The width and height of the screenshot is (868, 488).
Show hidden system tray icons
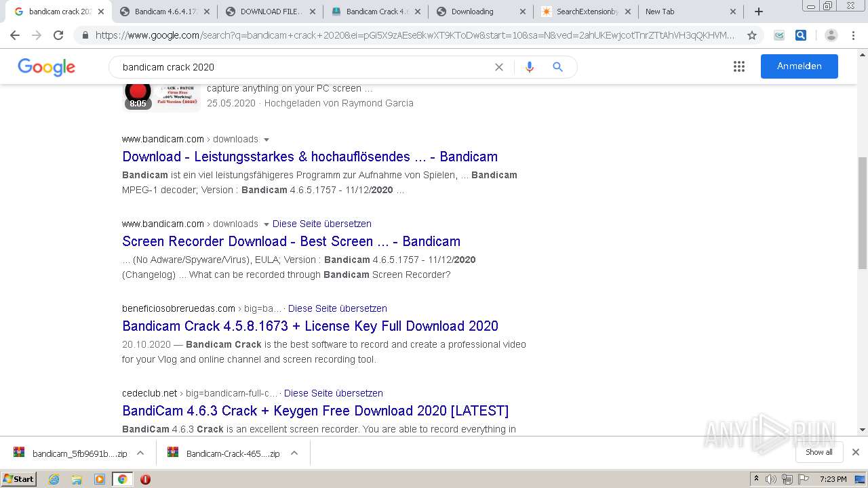point(756,479)
